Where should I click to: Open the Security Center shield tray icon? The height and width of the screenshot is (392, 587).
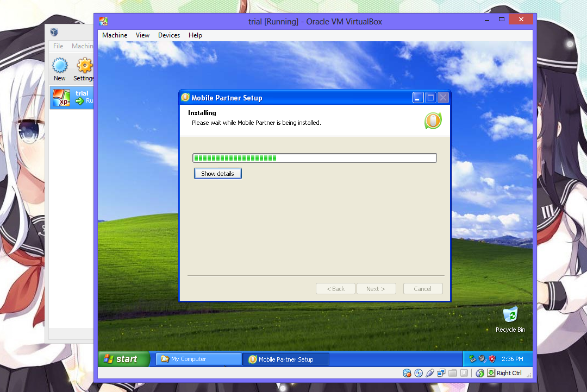coord(492,358)
